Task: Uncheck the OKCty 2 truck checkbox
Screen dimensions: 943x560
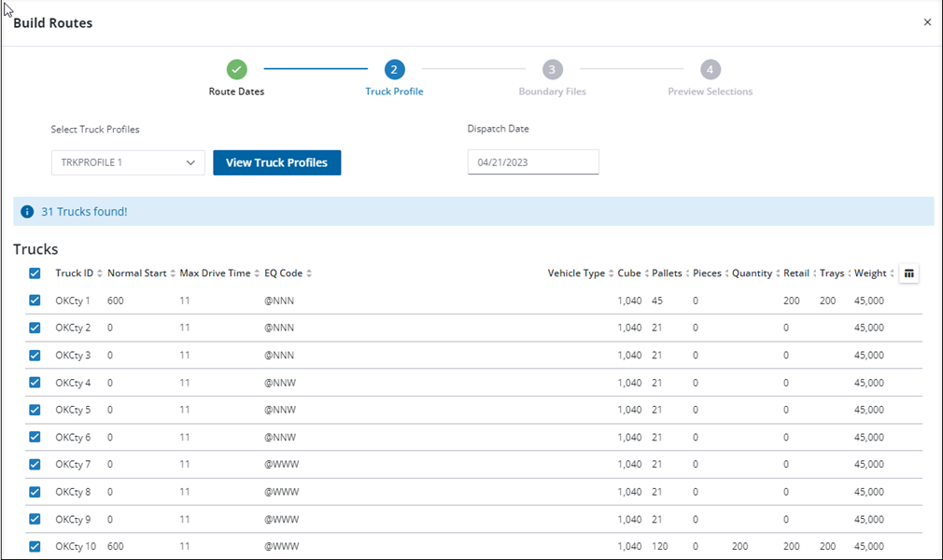Action: [35, 328]
